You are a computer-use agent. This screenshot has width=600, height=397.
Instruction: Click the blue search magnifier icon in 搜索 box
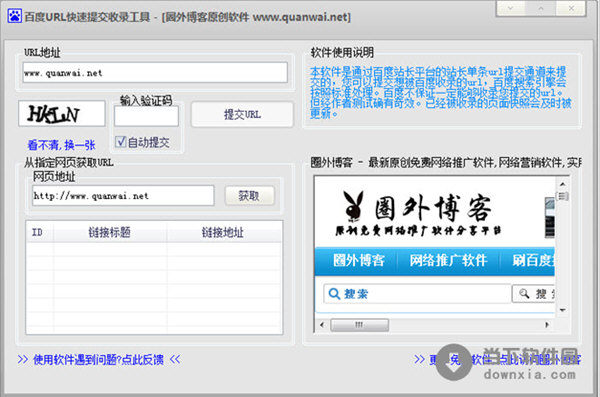coord(334,294)
